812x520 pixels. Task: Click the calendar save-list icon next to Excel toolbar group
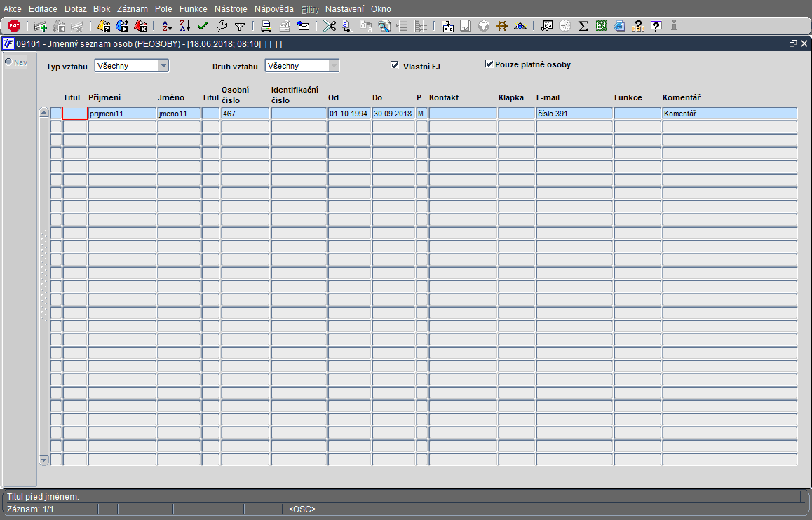click(x=448, y=26)
